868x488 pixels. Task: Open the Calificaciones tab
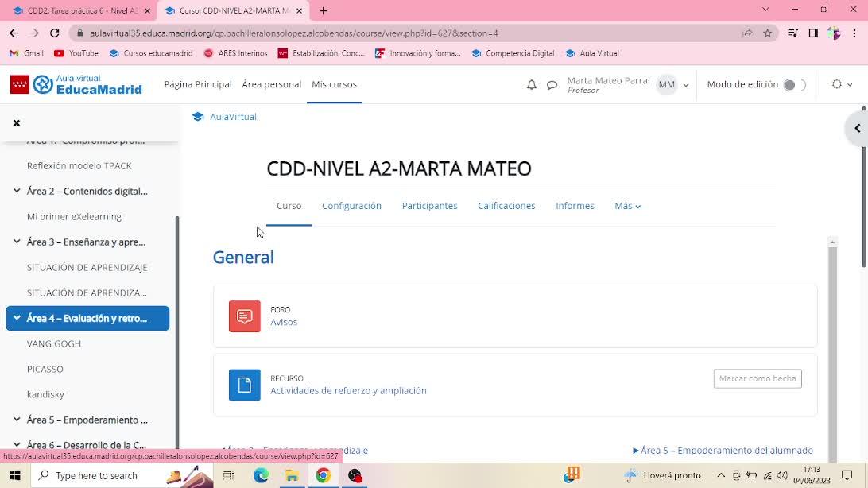point(506,206)
